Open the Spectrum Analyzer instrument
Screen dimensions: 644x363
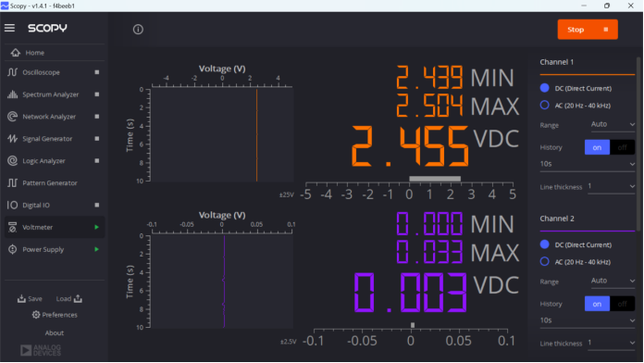(55, 94)
